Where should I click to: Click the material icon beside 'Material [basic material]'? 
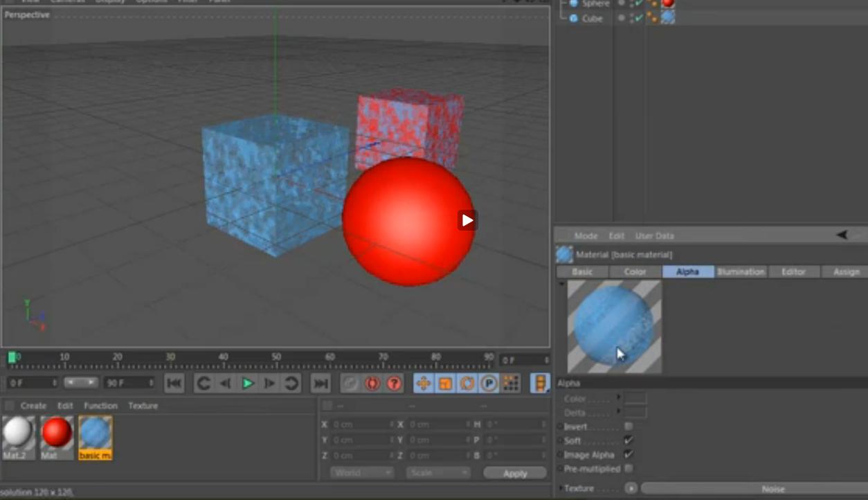(564, 255)
